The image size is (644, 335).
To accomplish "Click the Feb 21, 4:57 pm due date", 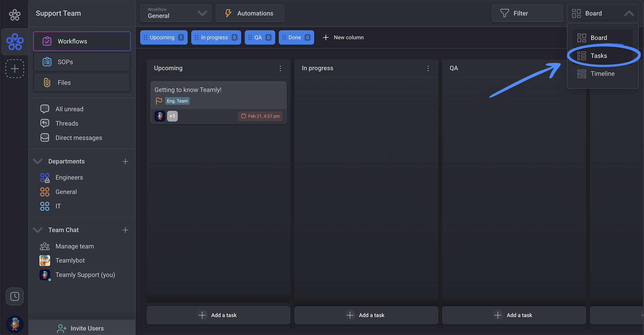I will click(260, 116).
